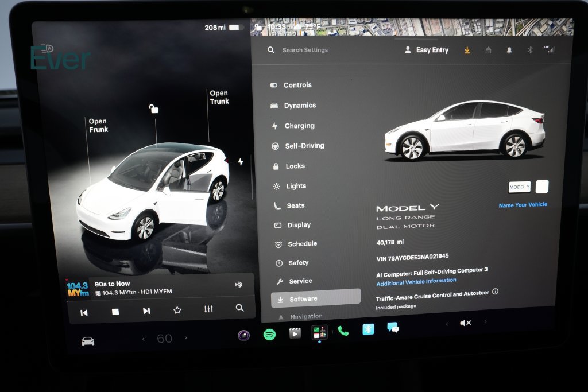Tap the map strip at top
Screen dimensions: 588x392
(x=412, y=28)
